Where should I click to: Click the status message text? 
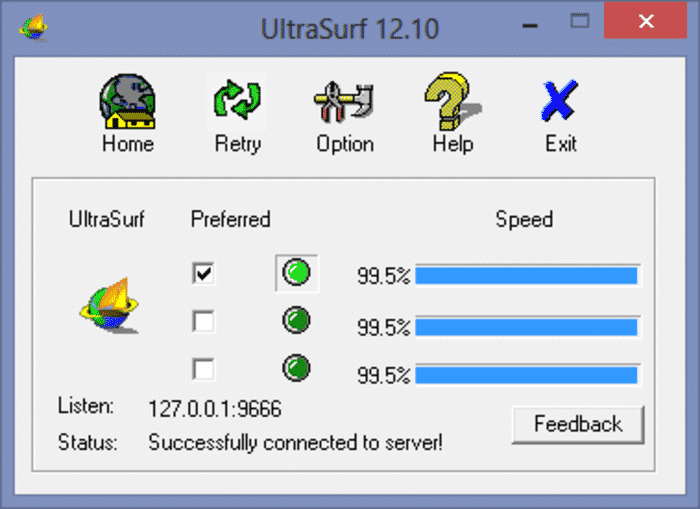(x=295, y=442)
